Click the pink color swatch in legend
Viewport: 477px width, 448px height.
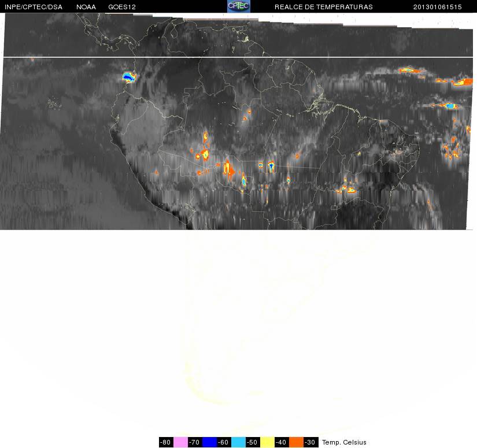[180, 442]
